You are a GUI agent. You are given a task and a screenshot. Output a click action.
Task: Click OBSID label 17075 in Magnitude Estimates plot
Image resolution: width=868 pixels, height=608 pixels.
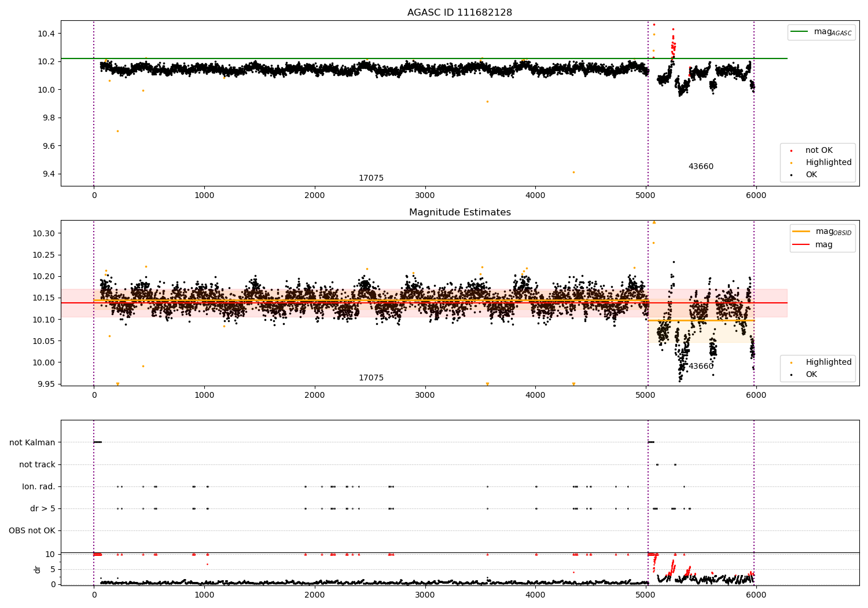[371, 378]
